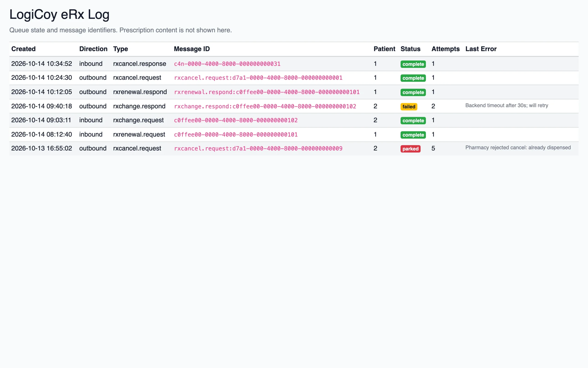588x368 pixels.
Task: Click the queue state subtitle text
Action: [x=121, y=30]
